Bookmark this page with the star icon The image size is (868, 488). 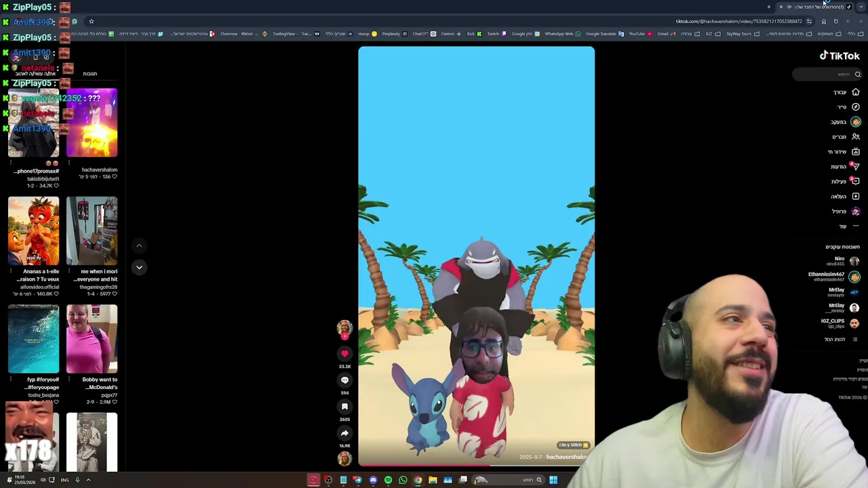[92, 22]
